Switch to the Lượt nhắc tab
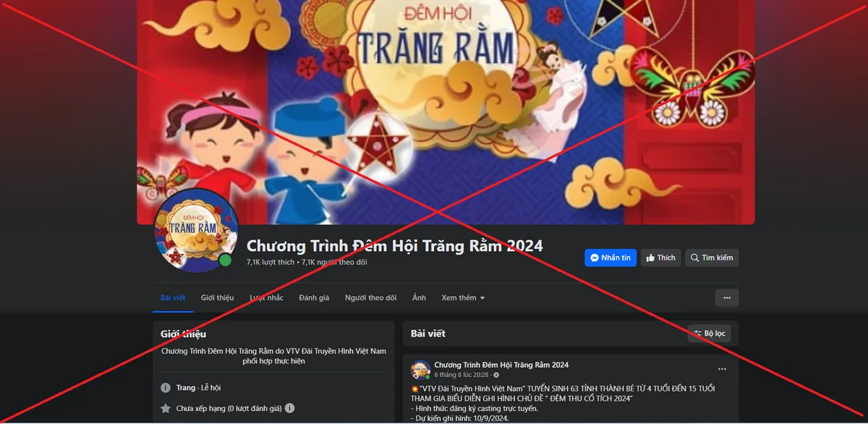Image resolution: width=868 pixels, height=424 pixels. (x=266, y=297)
